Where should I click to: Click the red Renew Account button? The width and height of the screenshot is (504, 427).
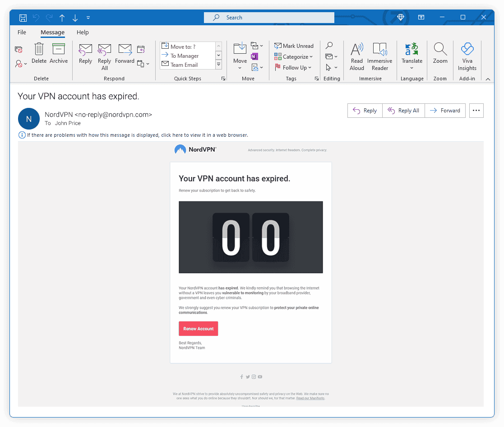(199, 329)
